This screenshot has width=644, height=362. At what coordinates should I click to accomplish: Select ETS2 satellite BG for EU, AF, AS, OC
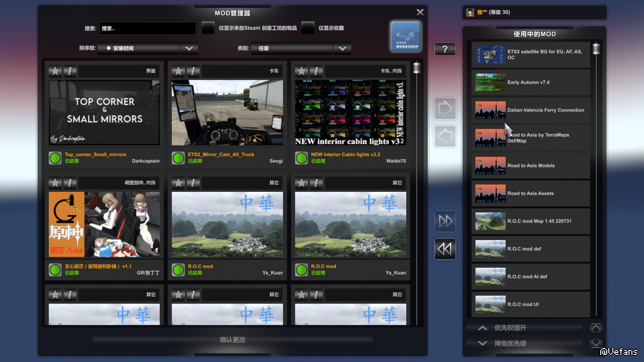(530, 55)
